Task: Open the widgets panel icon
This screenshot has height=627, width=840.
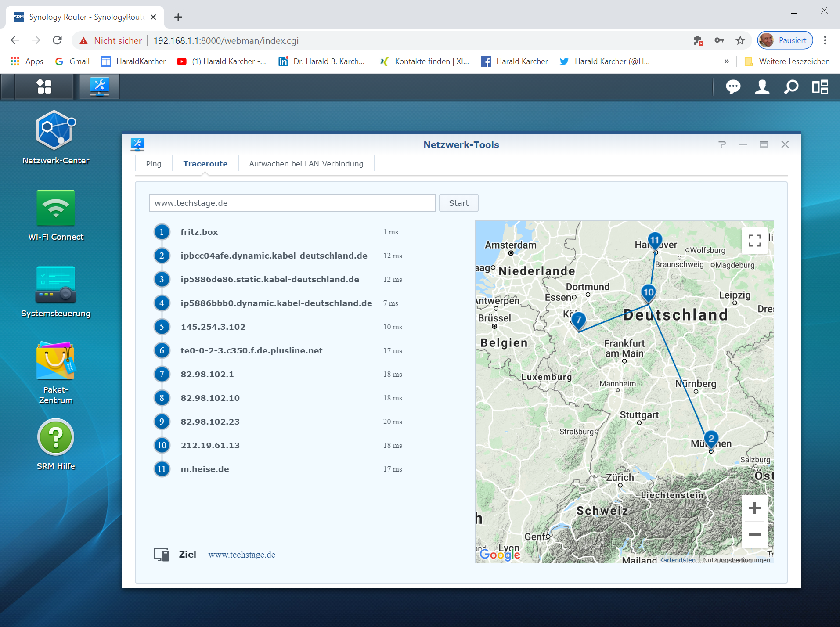Action: click(820, 87)
